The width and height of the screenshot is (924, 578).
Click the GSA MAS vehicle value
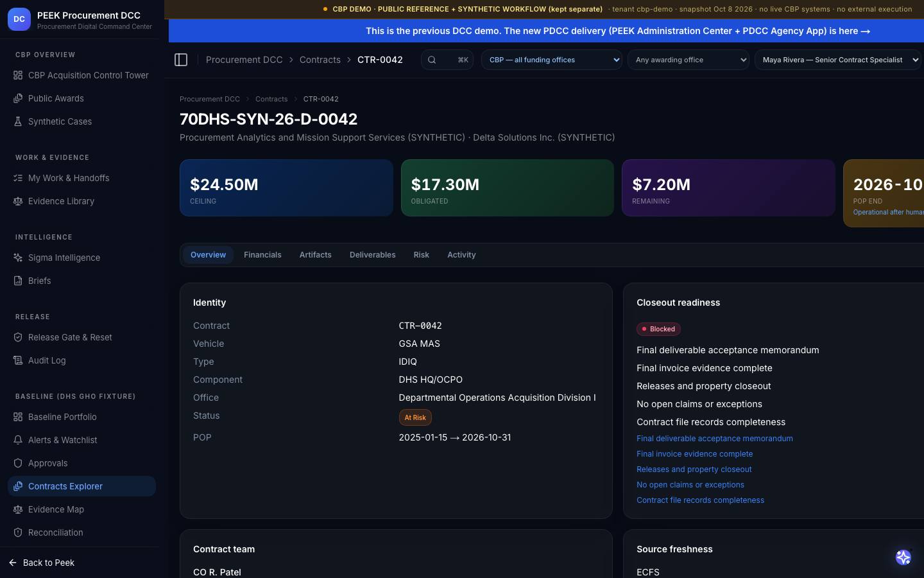(x=420, y=344)
